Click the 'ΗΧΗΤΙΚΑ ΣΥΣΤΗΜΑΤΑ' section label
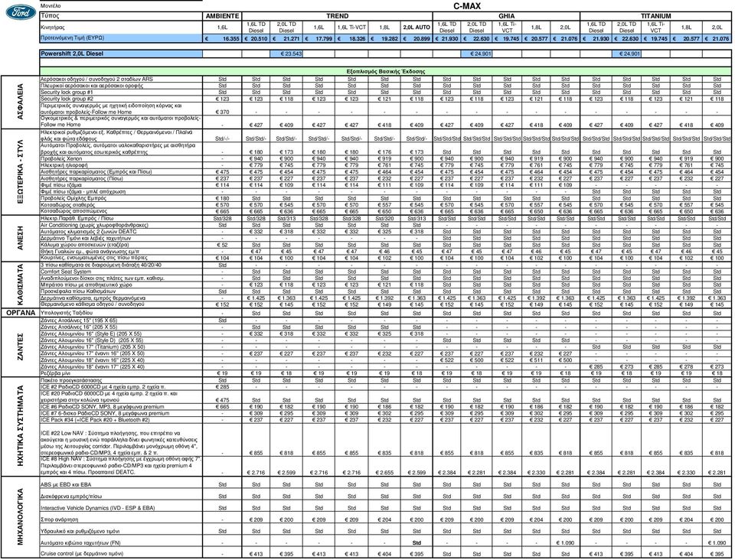735x560 pixels. click(20, 426)
